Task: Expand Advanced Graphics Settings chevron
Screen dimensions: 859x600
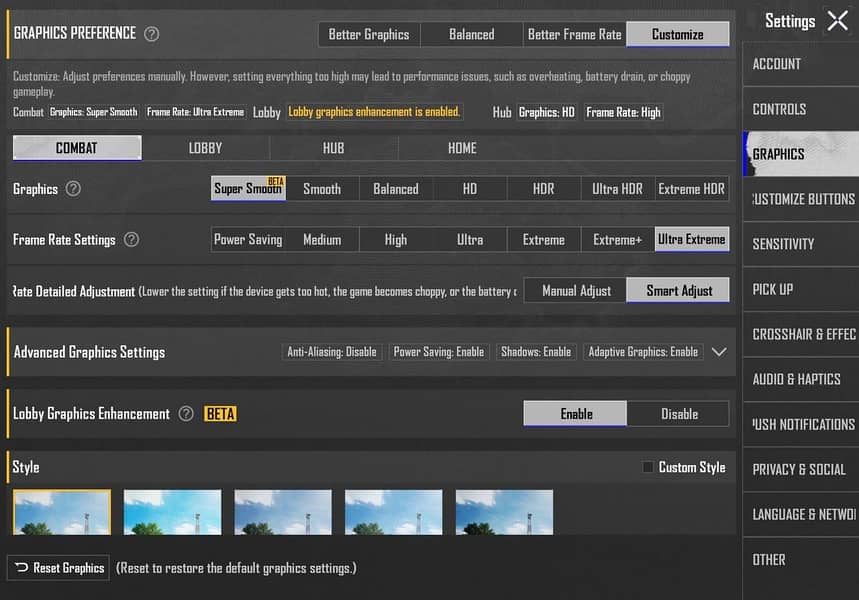Action: point(719,352)
